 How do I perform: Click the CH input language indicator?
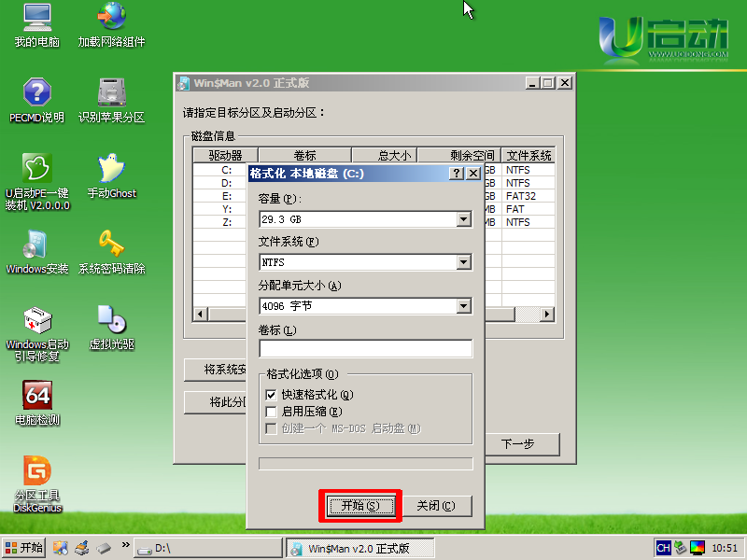[x=663, y=548]
